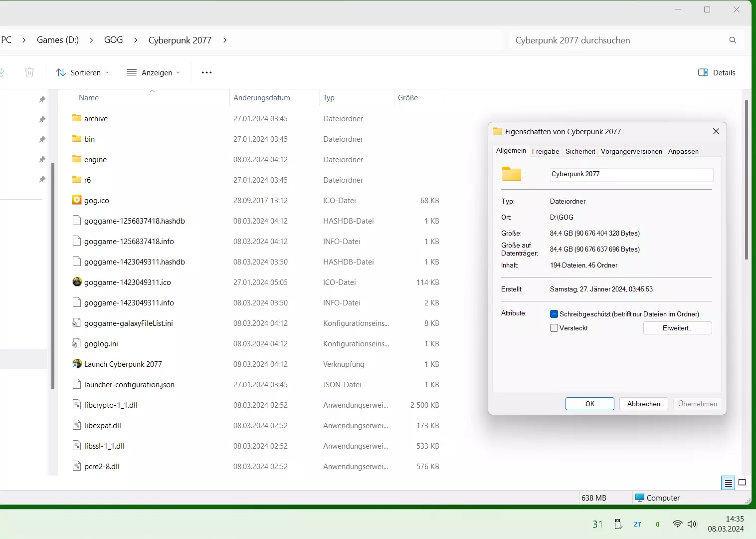The width and height of the screenshot is (756, 539).
Task: Click the volume speaker tray icon
Action: [692, 524]
